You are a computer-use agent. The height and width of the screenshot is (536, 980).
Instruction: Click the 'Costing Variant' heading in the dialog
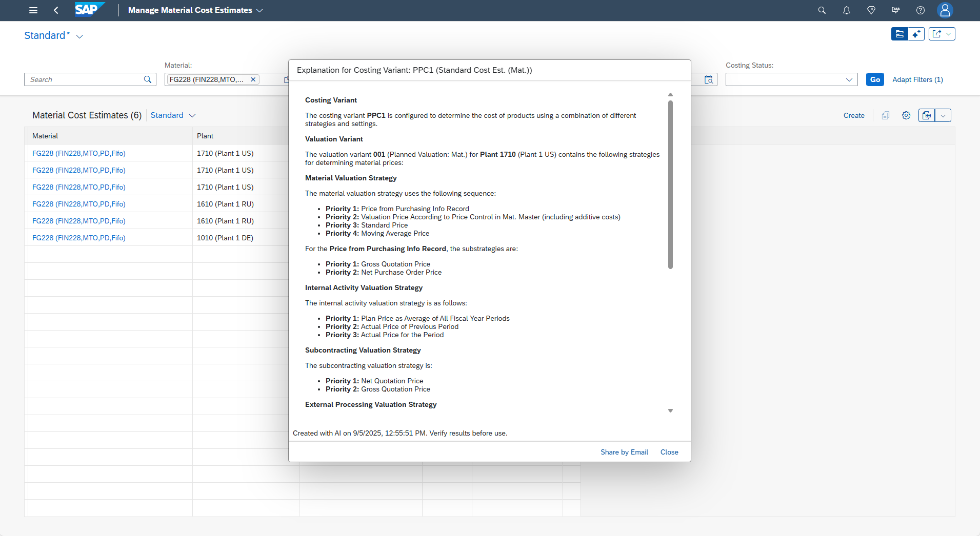[331, 100]
